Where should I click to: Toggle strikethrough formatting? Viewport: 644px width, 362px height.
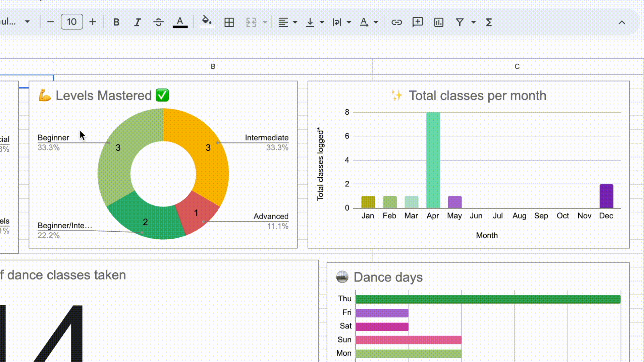point(159,22)
